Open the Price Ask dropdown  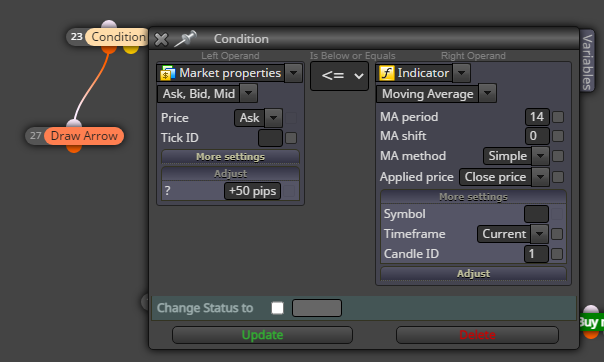click(x=273, y=118)
